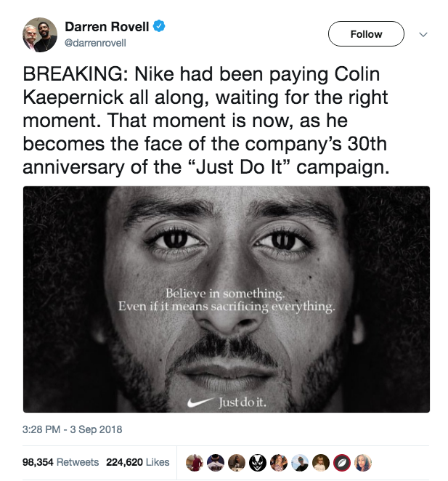448x481 pixels.
Task: Click the blue verified badge
Action: pos(160,27)
